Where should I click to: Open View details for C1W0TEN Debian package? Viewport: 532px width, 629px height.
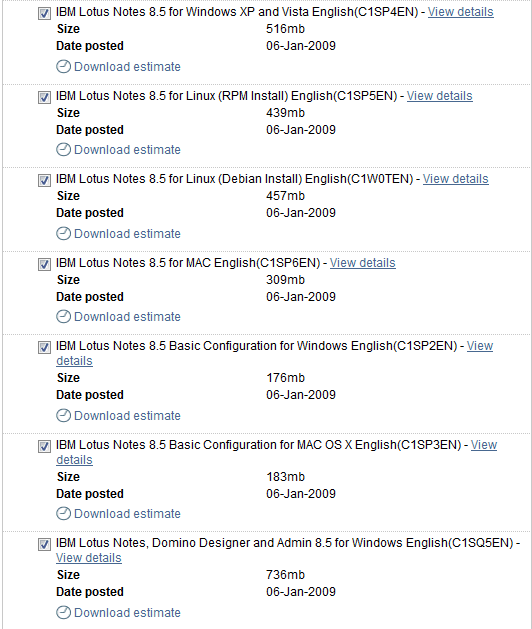pyautogui.click(x=456, y=179)
